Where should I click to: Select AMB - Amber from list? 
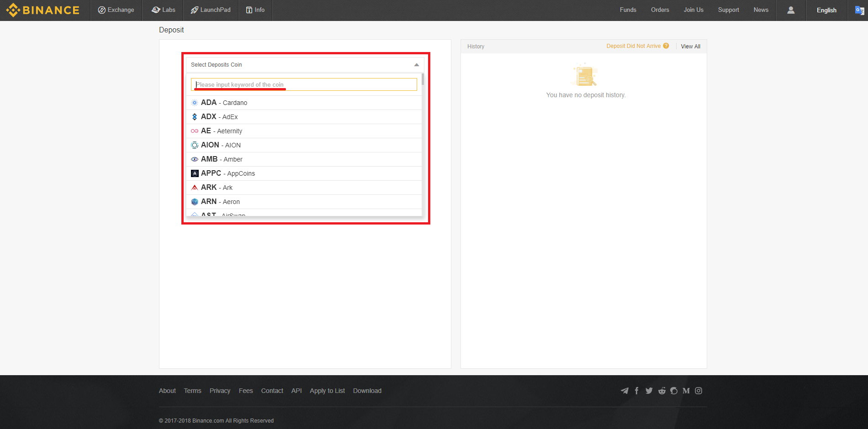coord(304,159)
